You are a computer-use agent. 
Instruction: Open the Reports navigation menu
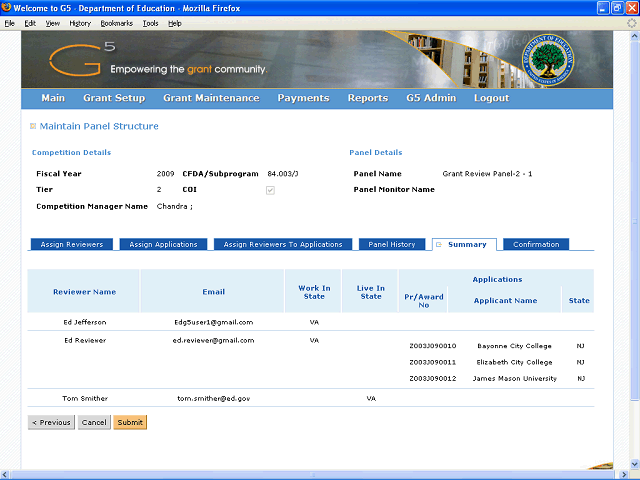[367, 98]
